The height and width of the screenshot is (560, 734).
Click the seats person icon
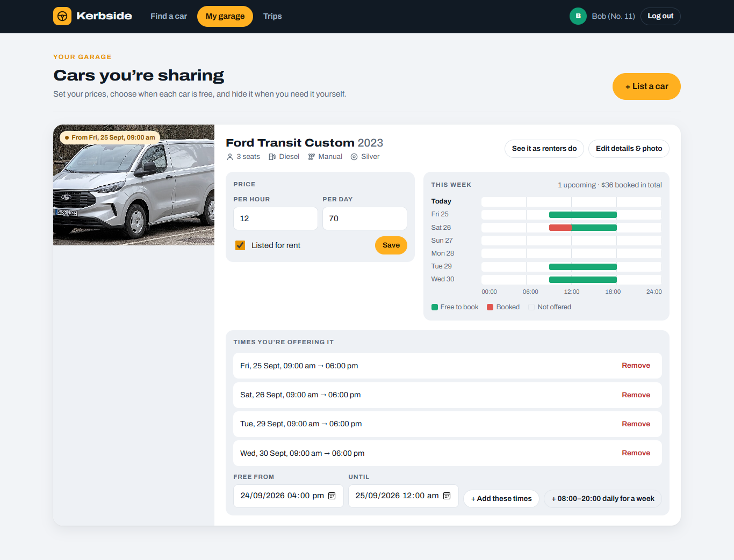click(230, 157)
